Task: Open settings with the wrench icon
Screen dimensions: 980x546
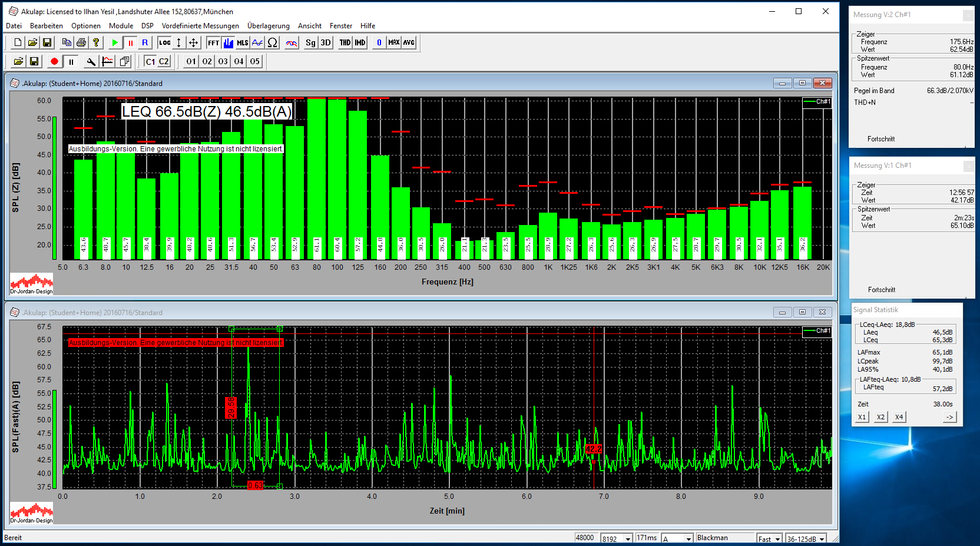Action: 91,61
